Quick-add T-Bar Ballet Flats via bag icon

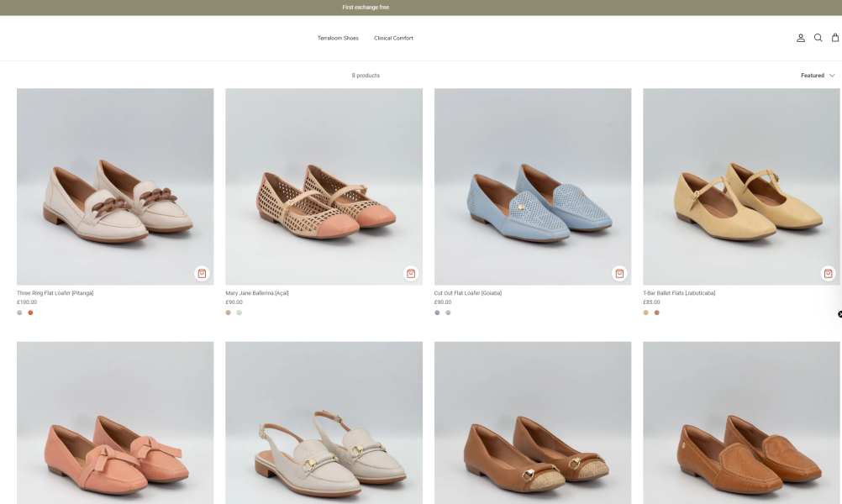[827, 273]
